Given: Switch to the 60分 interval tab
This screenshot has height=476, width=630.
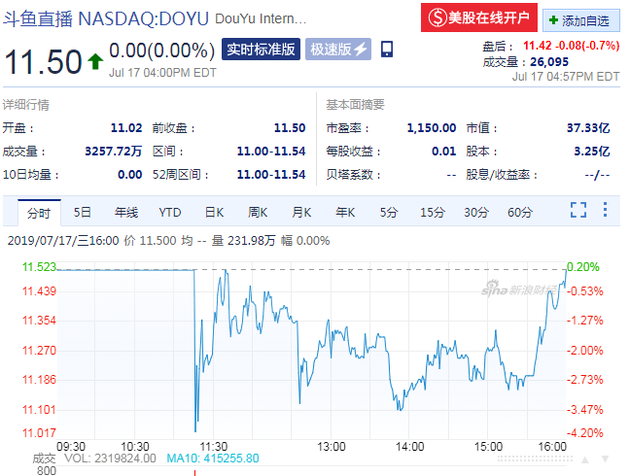Looking at the screenshot, I should click(520, 212).
